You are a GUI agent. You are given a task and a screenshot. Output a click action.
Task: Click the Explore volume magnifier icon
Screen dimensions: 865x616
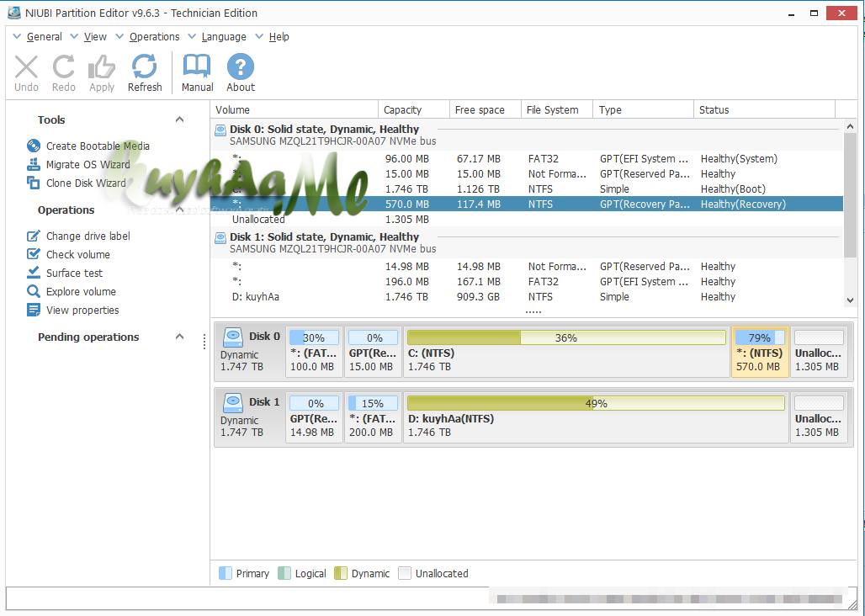point(34,291)
